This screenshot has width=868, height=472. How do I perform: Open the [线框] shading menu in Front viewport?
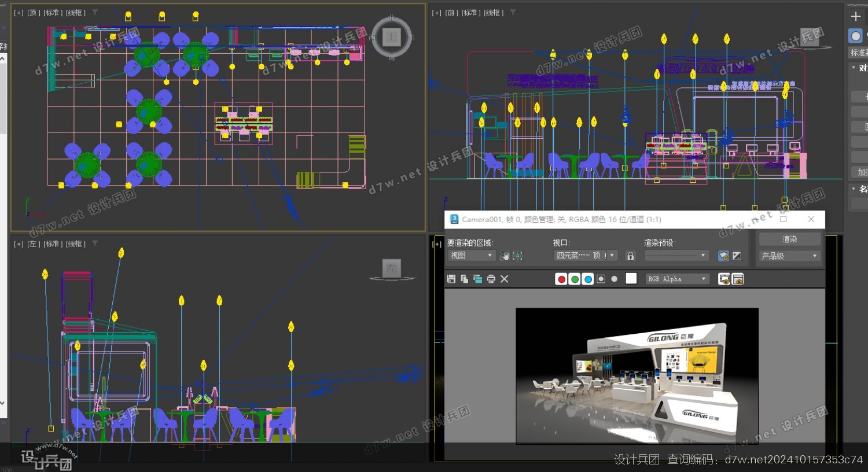pyautogui.click(x=493, y=13)
